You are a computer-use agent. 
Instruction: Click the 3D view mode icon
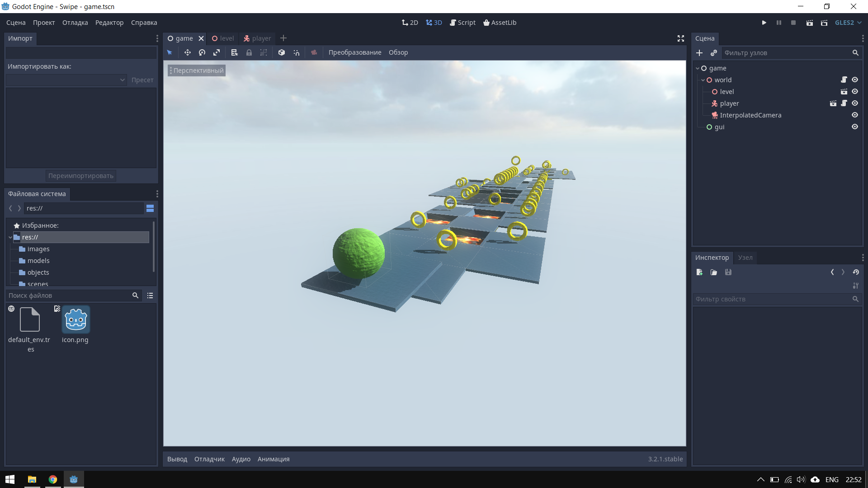pyautogui.click(x=434, y=23)
